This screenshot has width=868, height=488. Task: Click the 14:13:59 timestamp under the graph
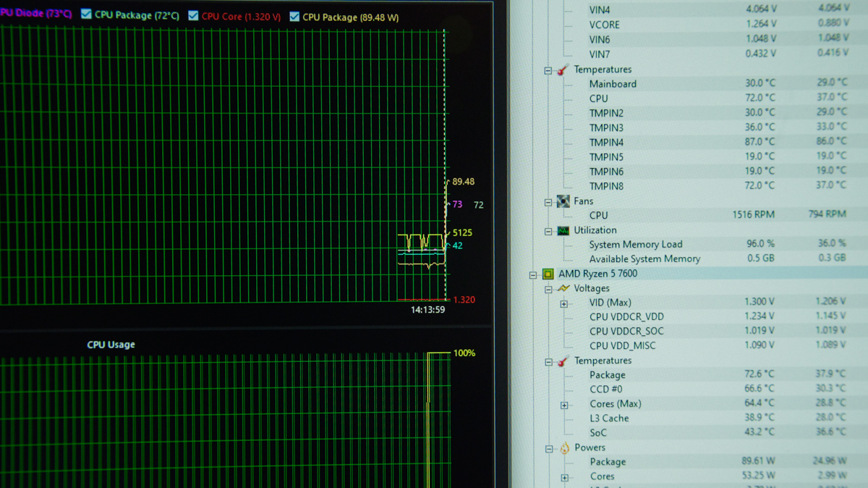point(427,310)
